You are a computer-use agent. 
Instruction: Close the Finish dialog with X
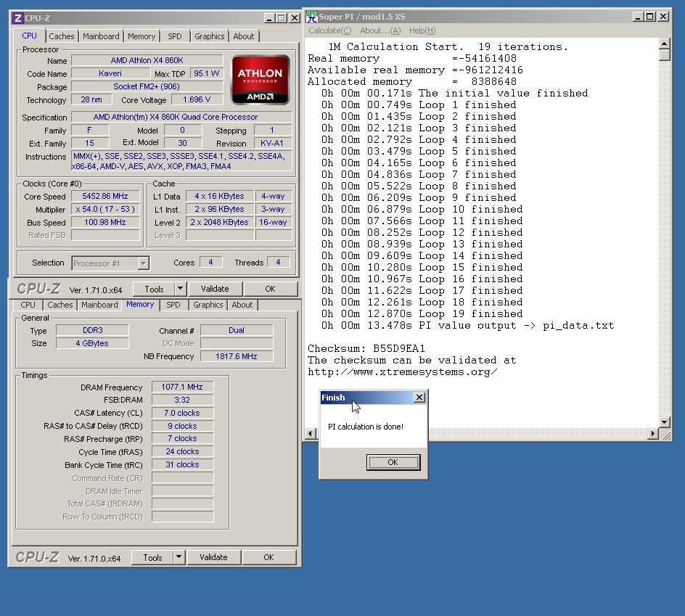coord(419,397)
